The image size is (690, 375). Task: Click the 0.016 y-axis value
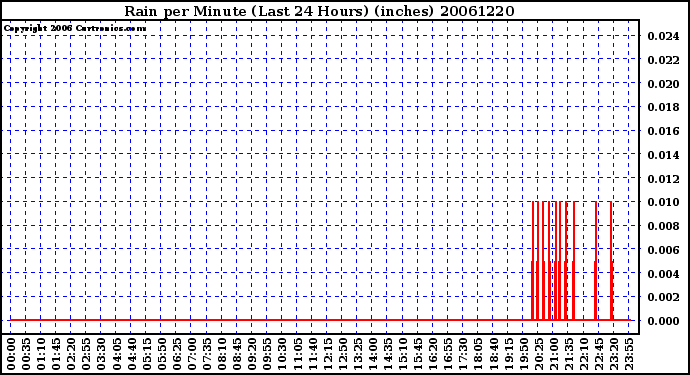tap(663, 131)
